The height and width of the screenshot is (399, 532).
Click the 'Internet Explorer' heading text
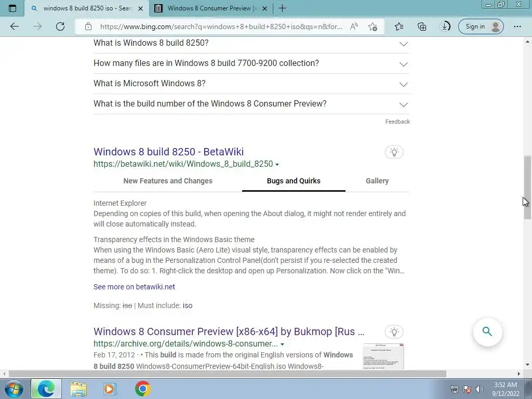click(120, 203)
